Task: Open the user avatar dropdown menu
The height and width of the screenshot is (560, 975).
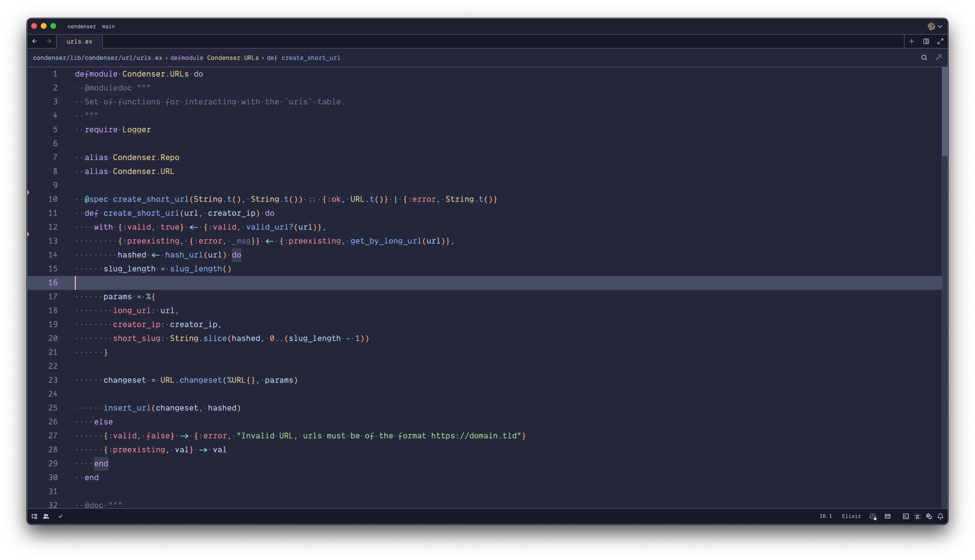Action: coord(934,26)
